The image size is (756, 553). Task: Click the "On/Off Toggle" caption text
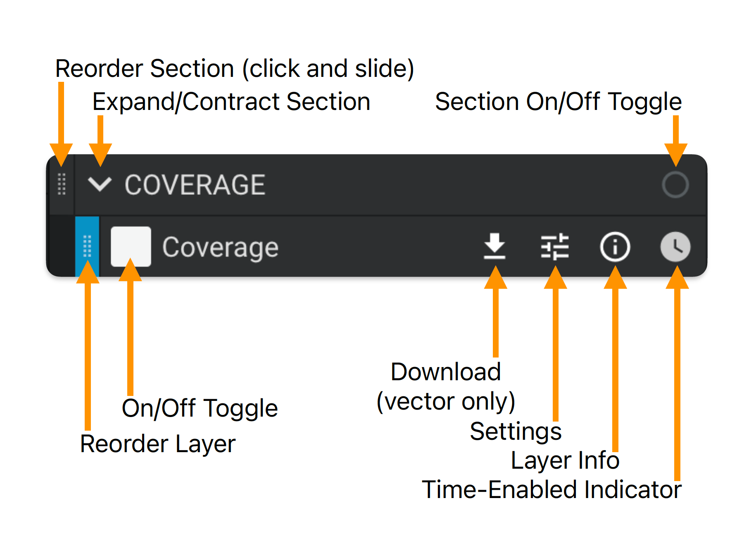[200, 408]
